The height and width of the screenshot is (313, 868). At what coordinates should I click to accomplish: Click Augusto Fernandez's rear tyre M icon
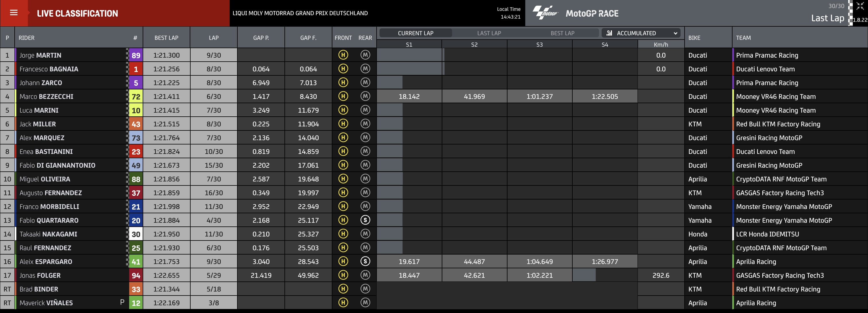(365, 193)
